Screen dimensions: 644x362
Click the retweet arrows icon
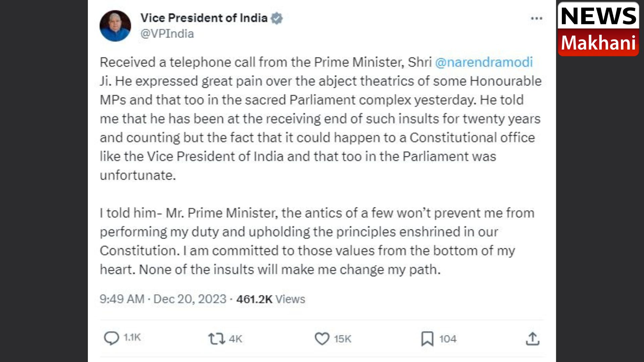tap(216, 339)
